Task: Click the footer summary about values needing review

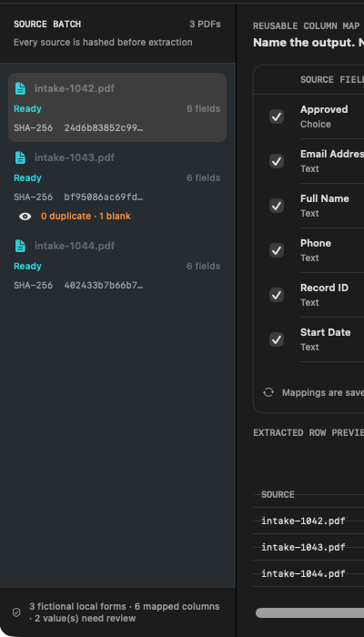Action: pos(125,612)
